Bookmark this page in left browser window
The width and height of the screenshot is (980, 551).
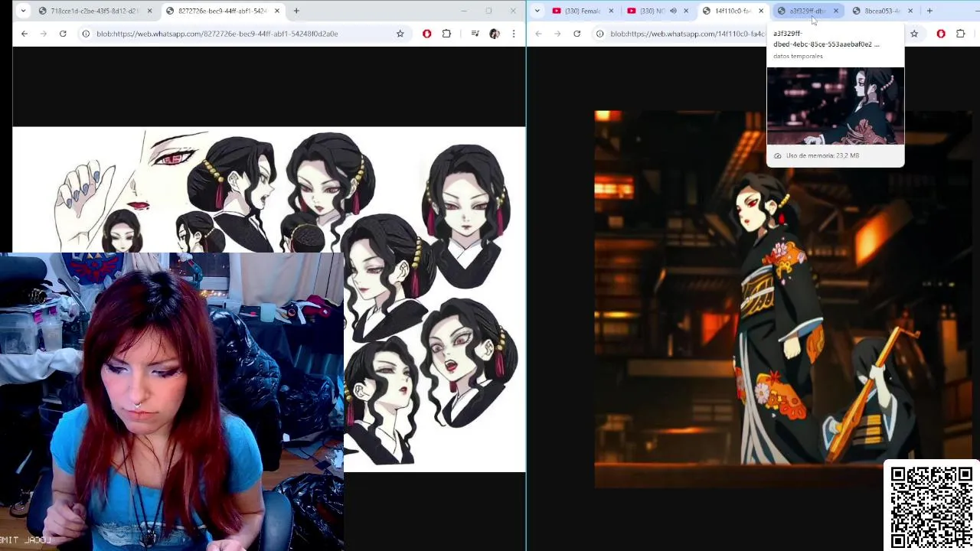pyautogui.click(x=400, y=34)
